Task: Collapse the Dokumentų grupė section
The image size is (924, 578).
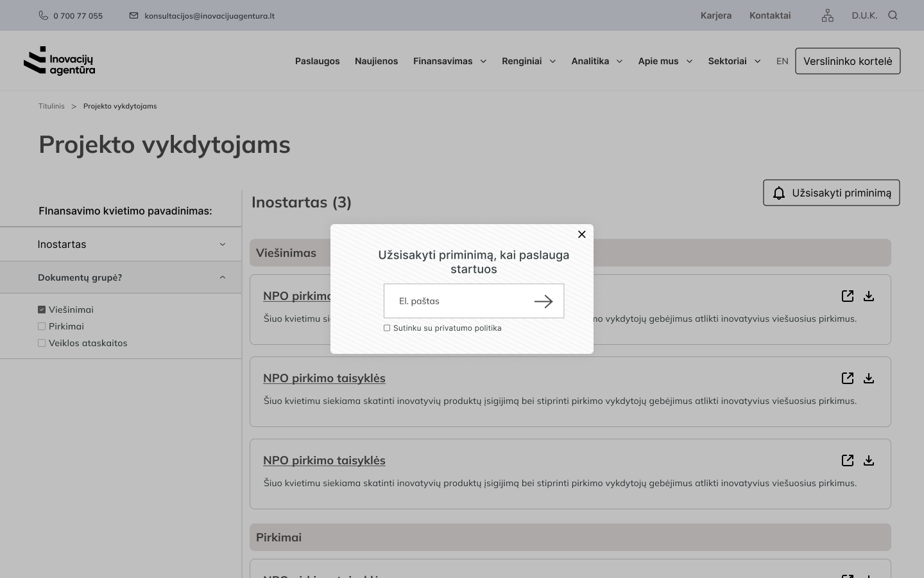Action: click(x=222, y=277)
